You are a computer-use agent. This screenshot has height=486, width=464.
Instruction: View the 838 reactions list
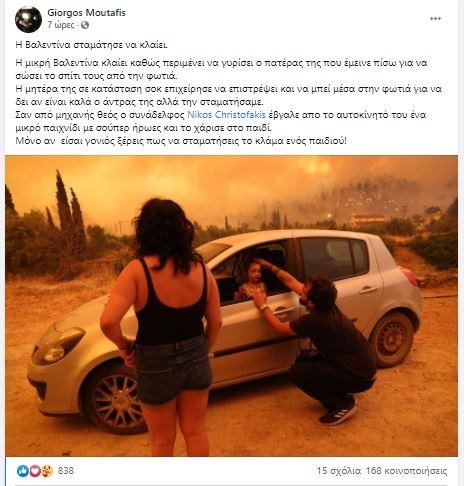coord(66,471)
